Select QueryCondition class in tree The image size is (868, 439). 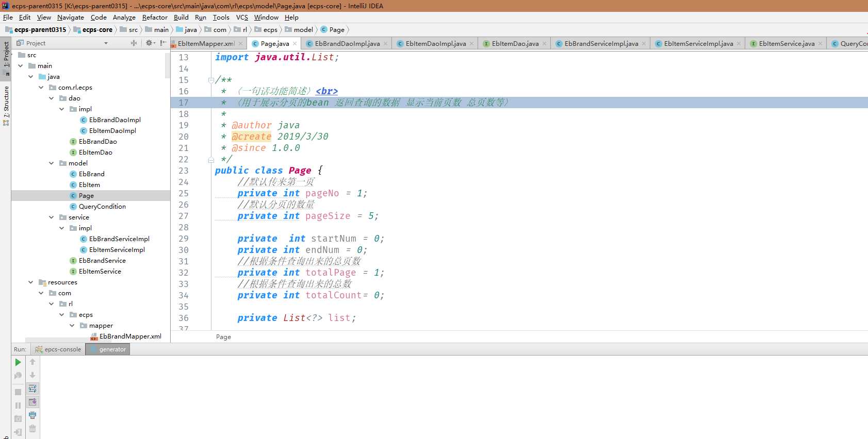click(x=102, y=207)
